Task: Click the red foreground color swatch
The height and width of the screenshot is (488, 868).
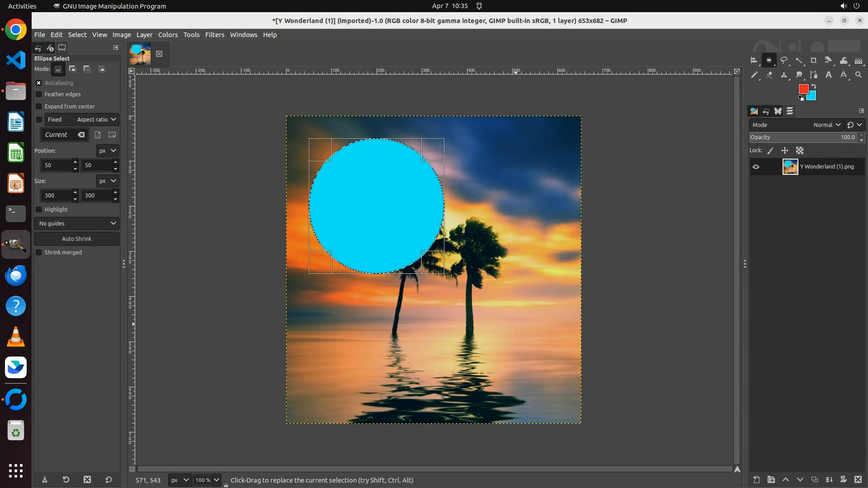Action: 803,89
